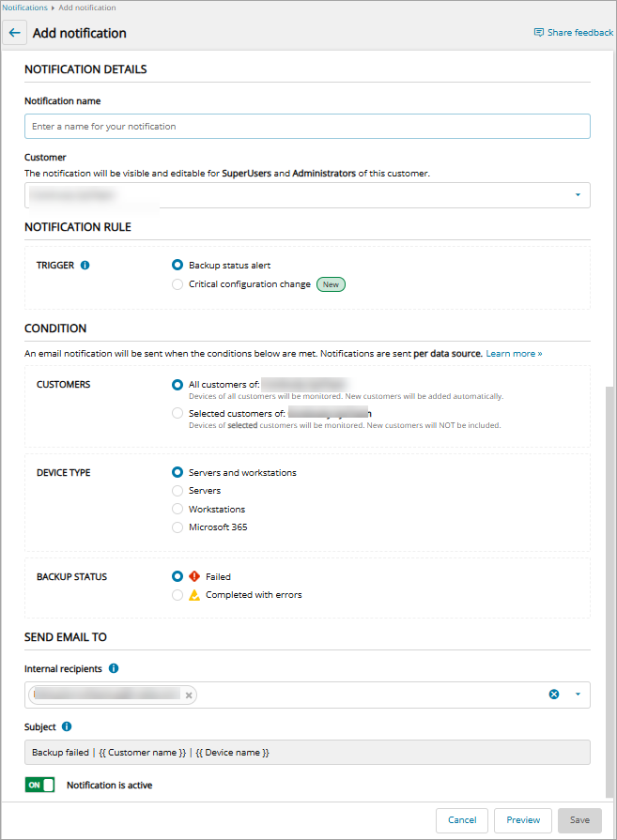Click the Subject info icon
Viewport: 617px width, 840px height.
coord(67,726)
